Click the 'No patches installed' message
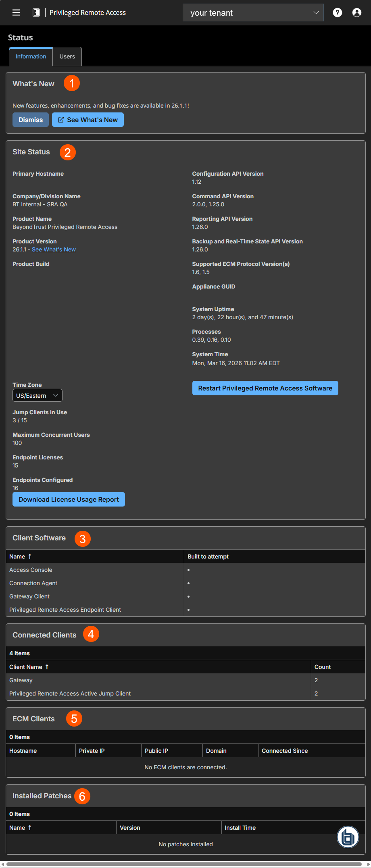The width and height of the screenshot is (371, 868). click(185, 844)
